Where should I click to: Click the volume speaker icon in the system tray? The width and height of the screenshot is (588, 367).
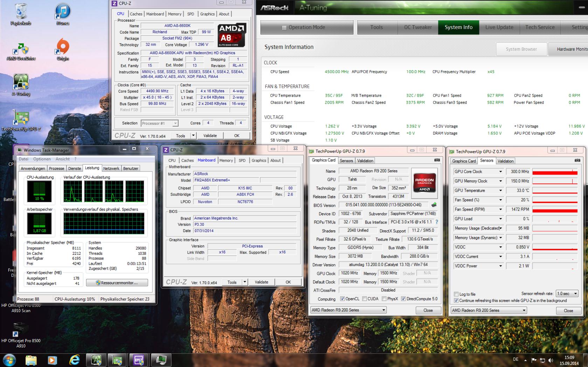point(551,360)
